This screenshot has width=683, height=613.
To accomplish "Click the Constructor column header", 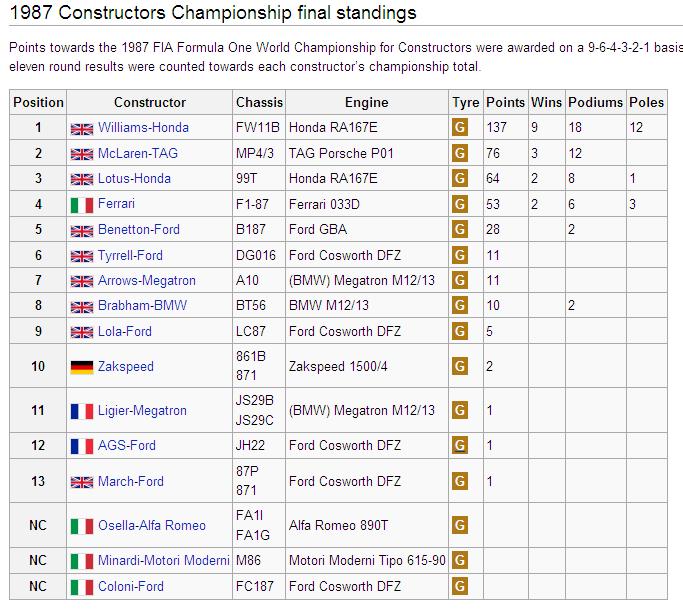I will 150,102.
